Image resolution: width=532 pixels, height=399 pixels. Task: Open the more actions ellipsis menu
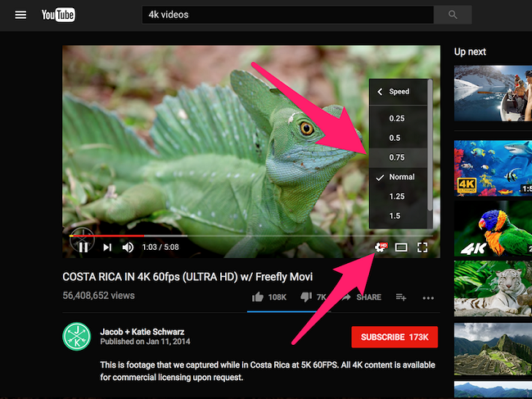coord(428,298)
